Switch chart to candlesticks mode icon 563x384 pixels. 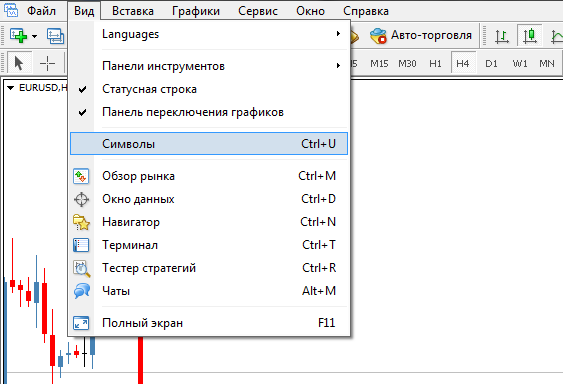click(x=530, y=36)
